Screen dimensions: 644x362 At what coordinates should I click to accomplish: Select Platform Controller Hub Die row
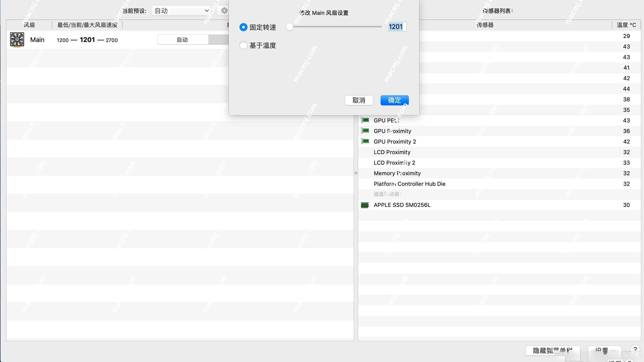(499, 184)
